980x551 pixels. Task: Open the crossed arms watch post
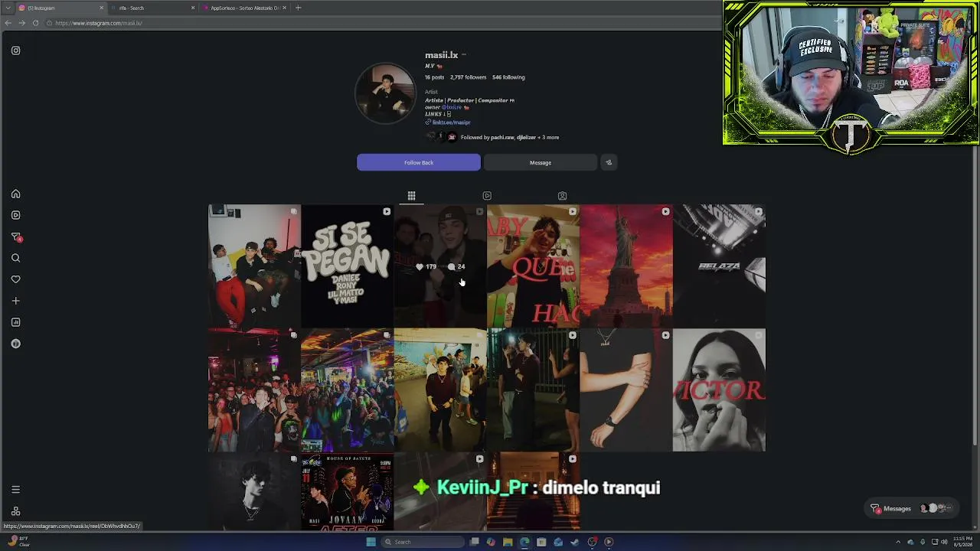click(626, 390)
